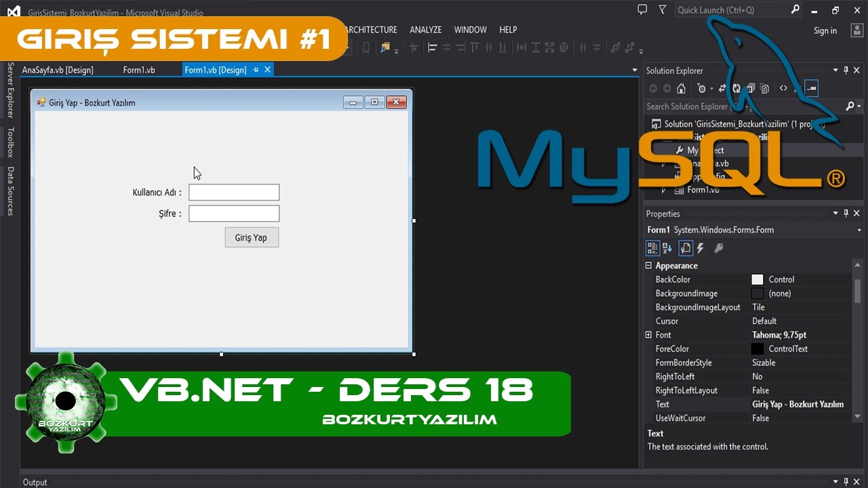
Task: Click Align Tops toolbar icon
Action: click(x=475, y=47)
